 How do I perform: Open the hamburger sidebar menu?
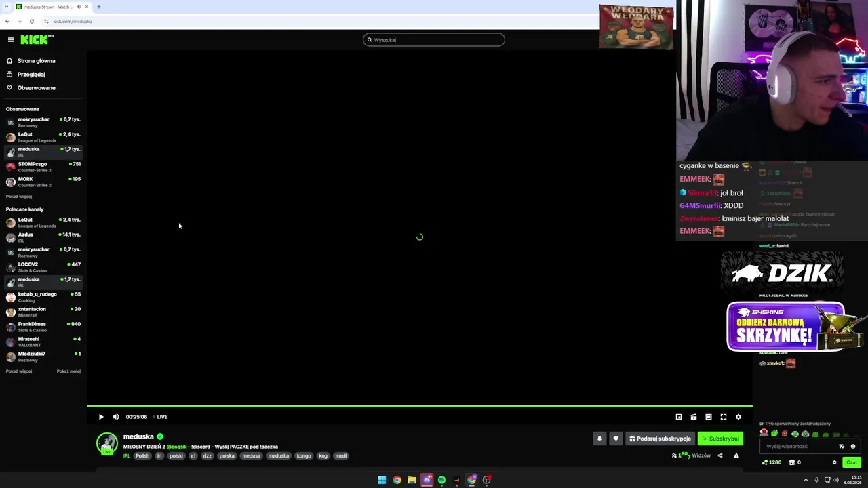point(10,40)
